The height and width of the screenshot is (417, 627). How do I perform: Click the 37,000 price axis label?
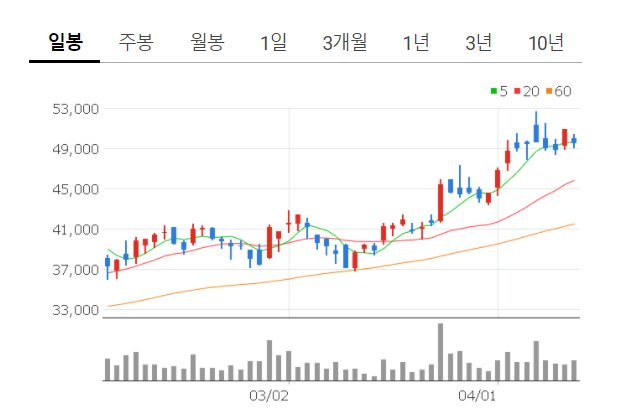76,270
